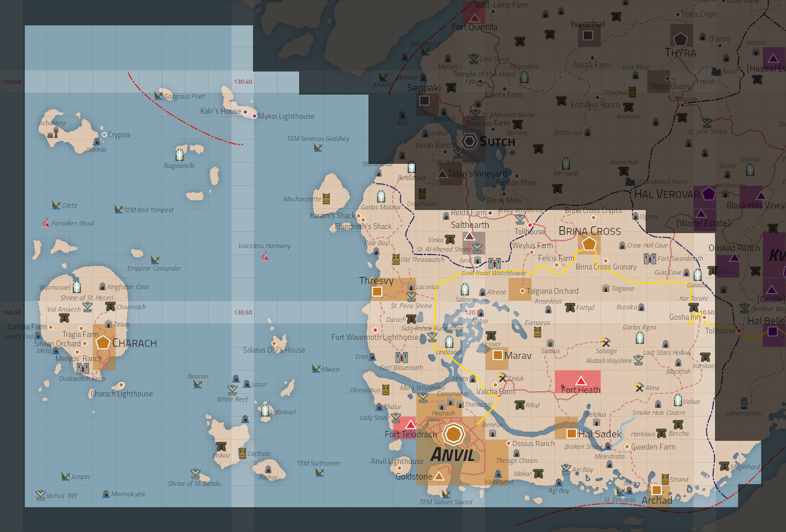Click the Brina Cross pentagon marker
786x532 pixels.
(588, 244)
